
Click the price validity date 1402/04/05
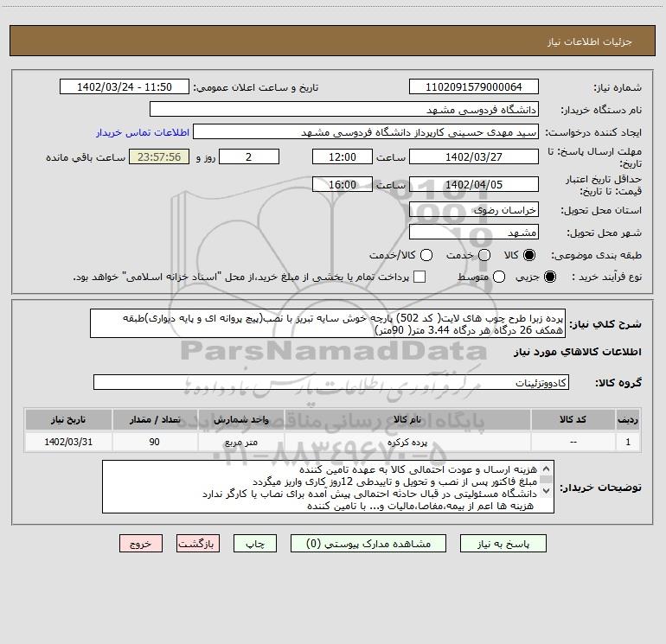[474, 185]
